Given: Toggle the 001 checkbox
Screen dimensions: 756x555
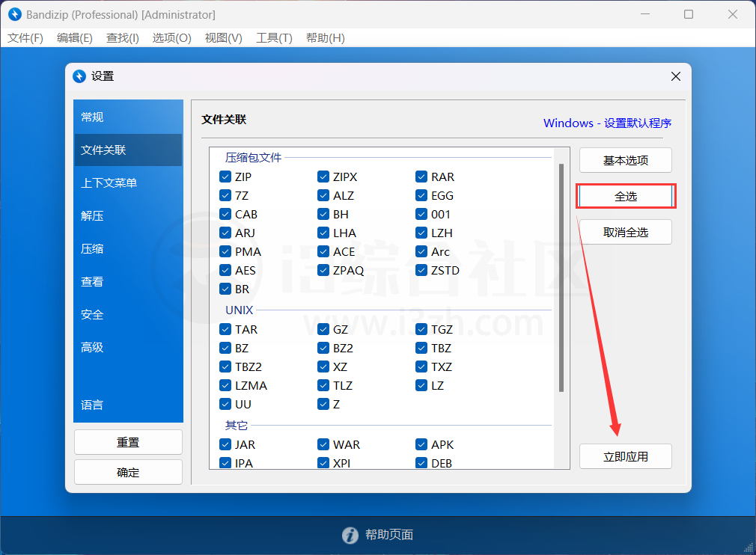Looking at the screenshot, I should click(421, 214).
